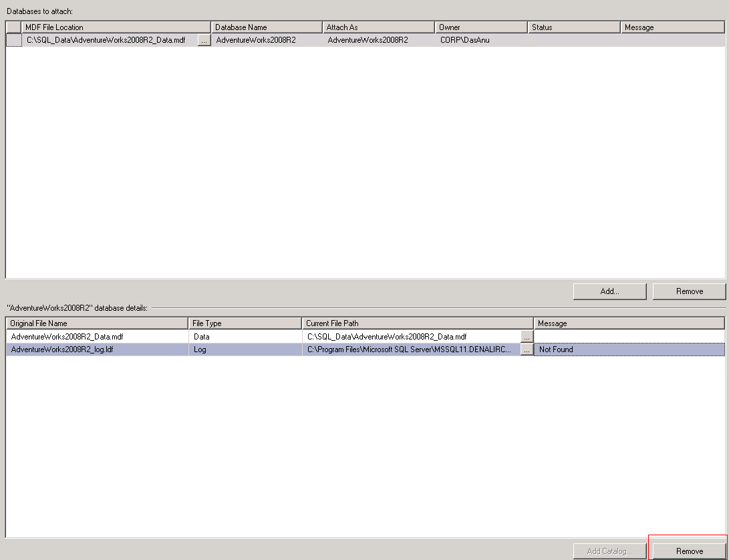Click the Add... button
This screenshot has width=729, height=560.
[609, 291]
